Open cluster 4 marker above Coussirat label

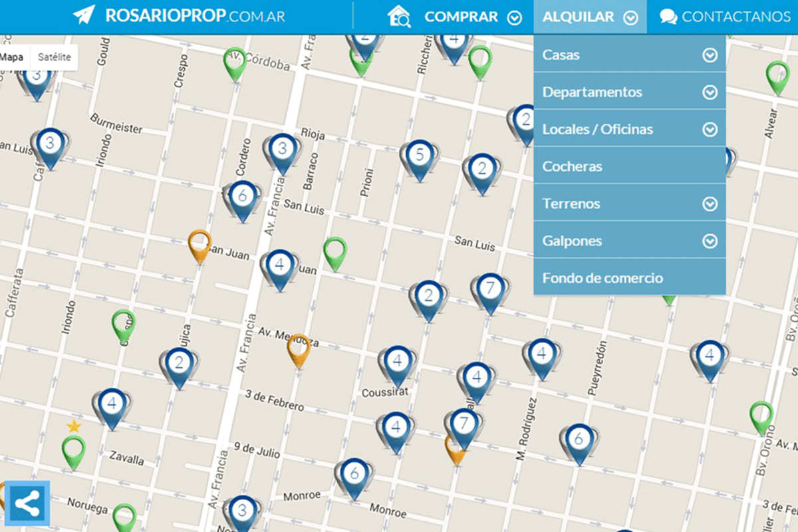tap(397, 366)
